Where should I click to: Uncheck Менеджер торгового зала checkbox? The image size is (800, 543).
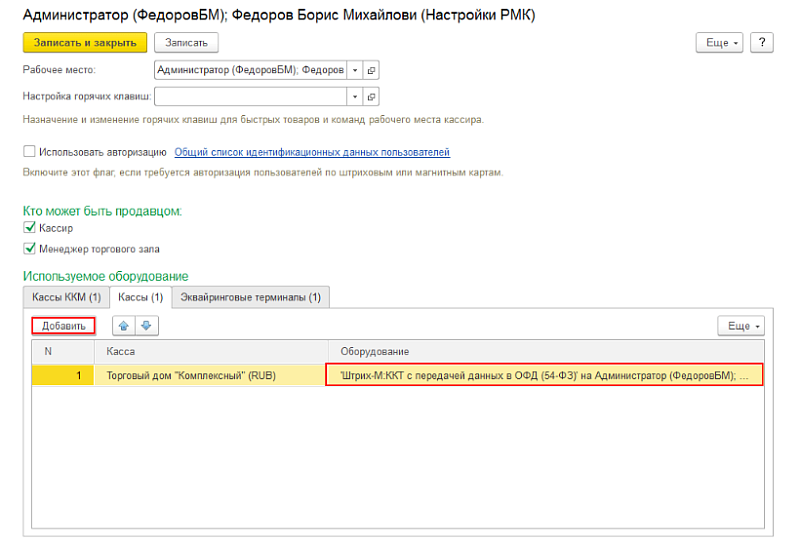click(29, 249)
